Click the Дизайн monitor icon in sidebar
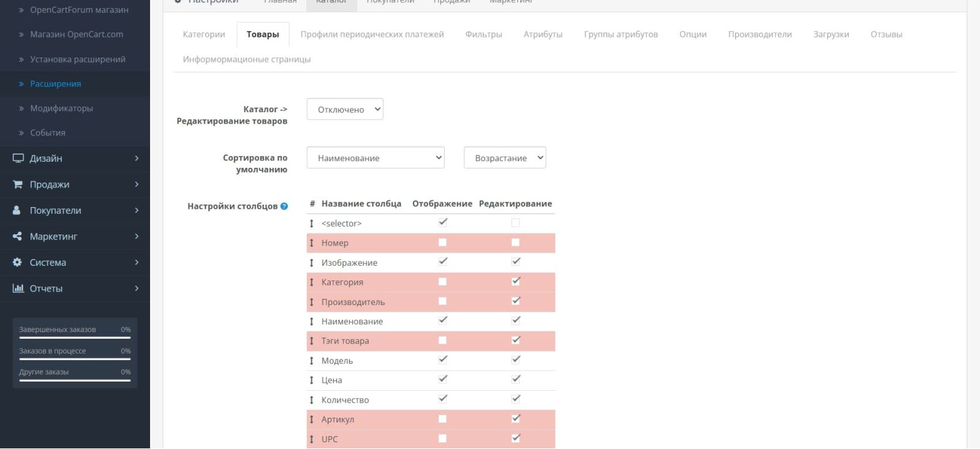Screen dimensions: 980x449 (18, 158)
